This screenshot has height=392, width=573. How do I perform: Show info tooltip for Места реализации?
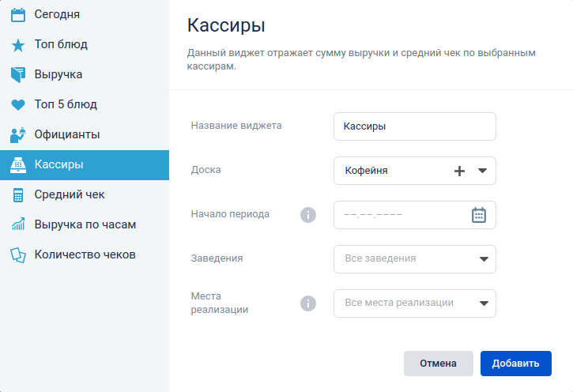[x=308, y=303]
